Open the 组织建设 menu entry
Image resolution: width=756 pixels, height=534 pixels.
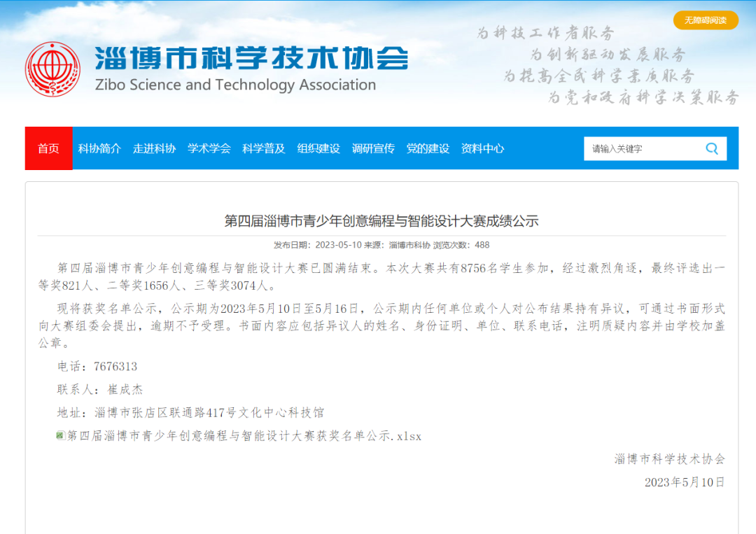(x=318, y=148)
